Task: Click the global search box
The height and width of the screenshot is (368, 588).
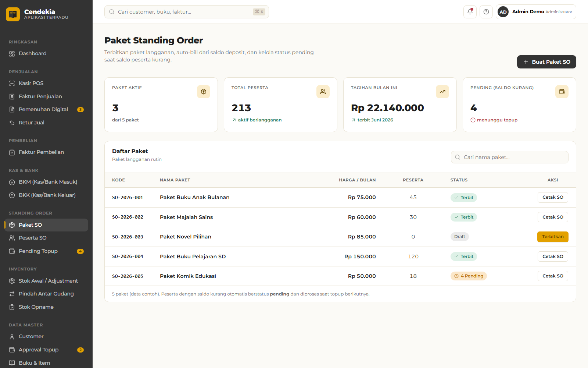Action: [187, 12]
